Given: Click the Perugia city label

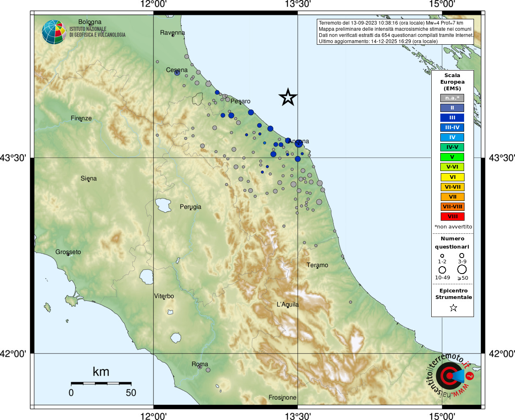Looking at the screenshot, I should point(190,207).
